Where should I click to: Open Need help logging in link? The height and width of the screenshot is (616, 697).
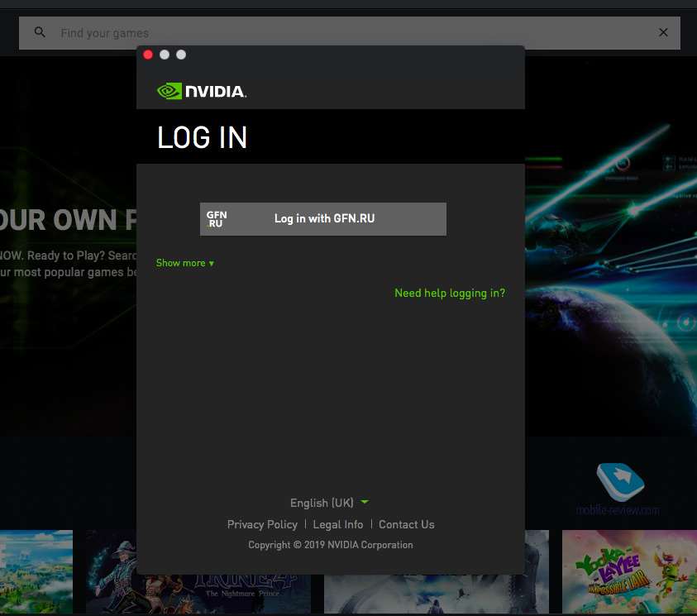click(450, 294)
